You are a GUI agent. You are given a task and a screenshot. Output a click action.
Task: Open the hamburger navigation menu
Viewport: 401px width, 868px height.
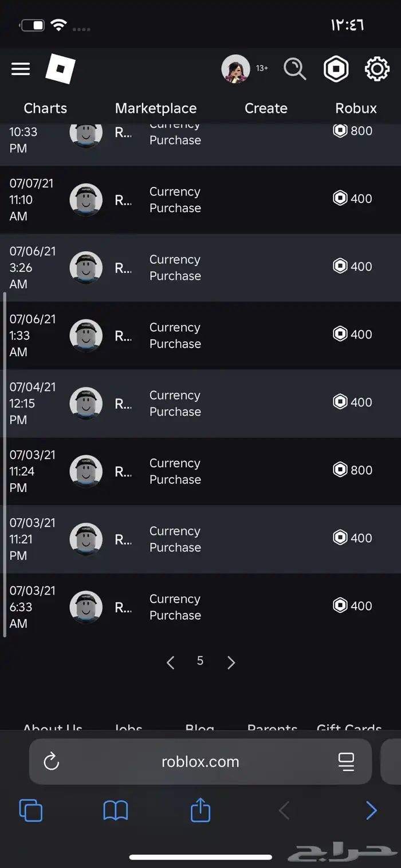[x=21, y=69]
